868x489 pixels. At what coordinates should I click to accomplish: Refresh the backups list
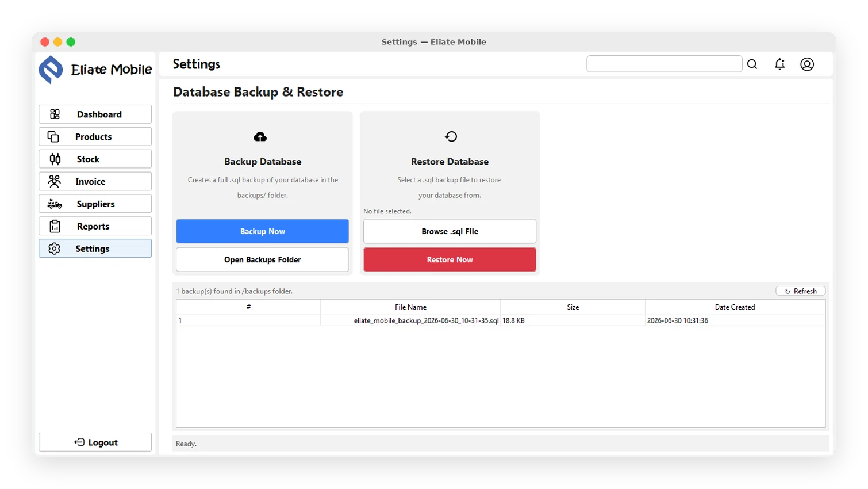point(801,291)
